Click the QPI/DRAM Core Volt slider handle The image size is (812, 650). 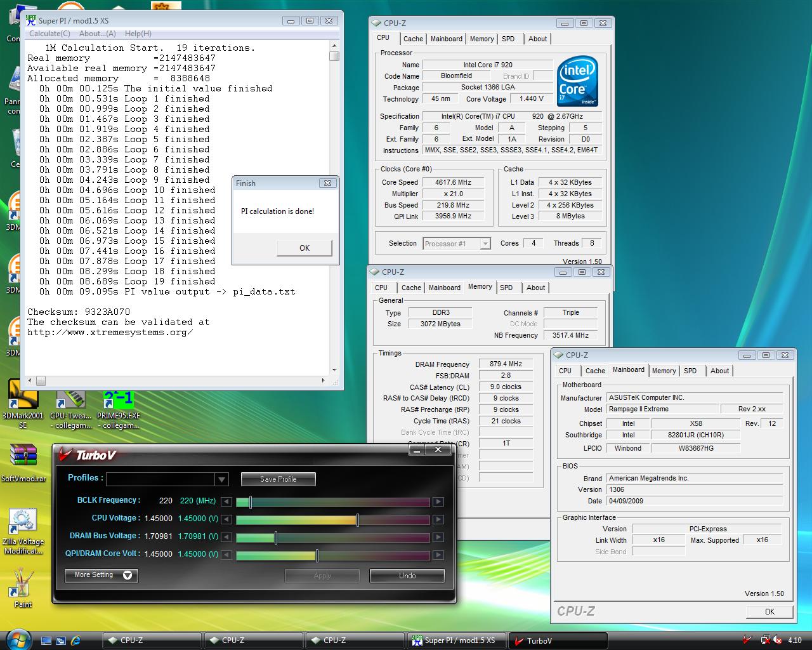coord(317,555)
